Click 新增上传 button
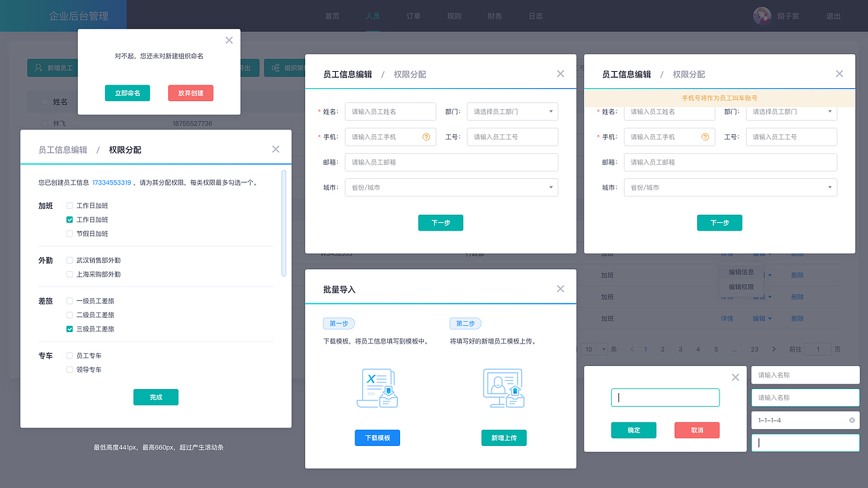Image resolution: width=868 pixels, height=488 pixels. [x=504, y=438]
